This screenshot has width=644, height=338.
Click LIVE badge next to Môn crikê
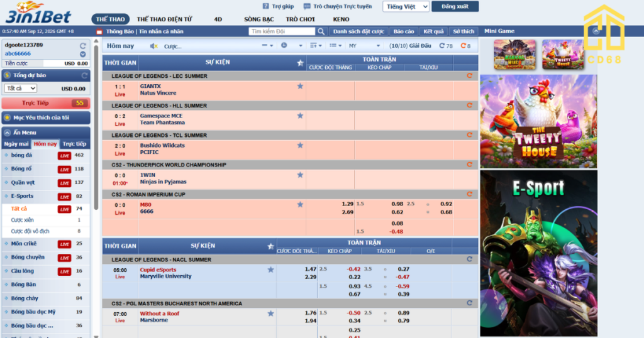coord(64,244)
